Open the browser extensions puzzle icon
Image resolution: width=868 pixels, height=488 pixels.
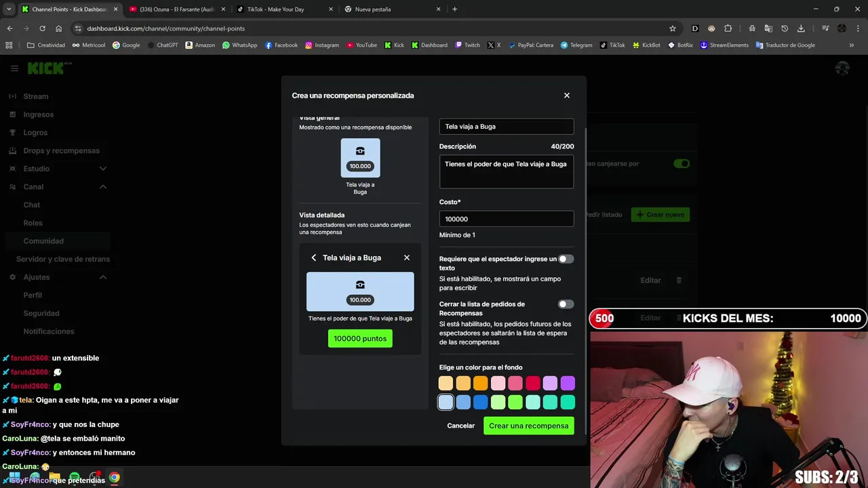coord(728,28)
